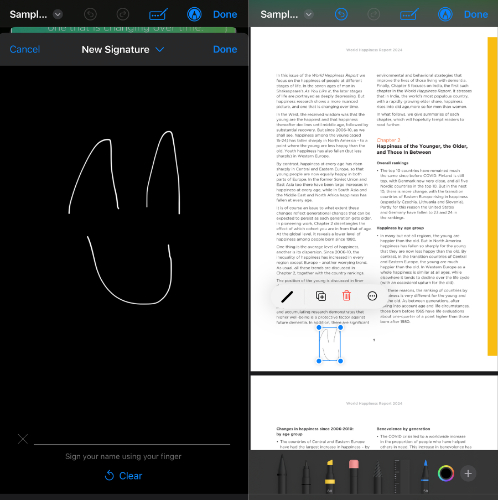The height and width of the screenshot is (500, 498).
Task: Duplicate the selected signature
Action: [321, 296]
